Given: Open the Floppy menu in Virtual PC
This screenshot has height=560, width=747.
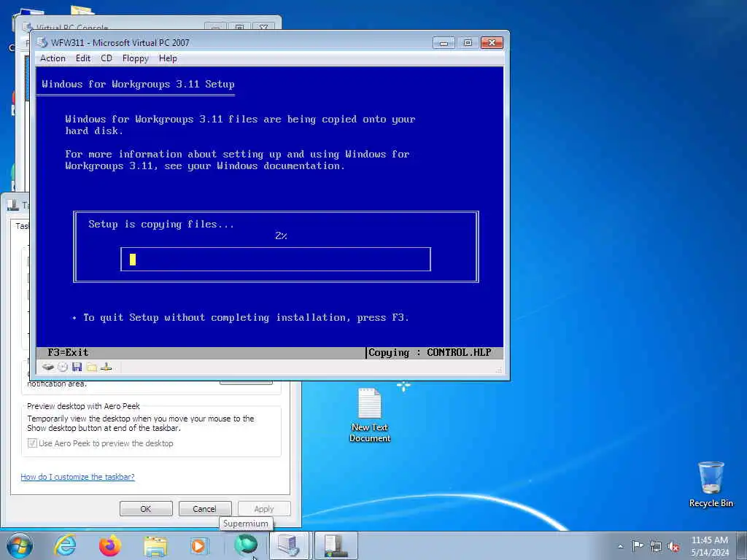Looking at the screenshot, I should click(x=135, y=58).
